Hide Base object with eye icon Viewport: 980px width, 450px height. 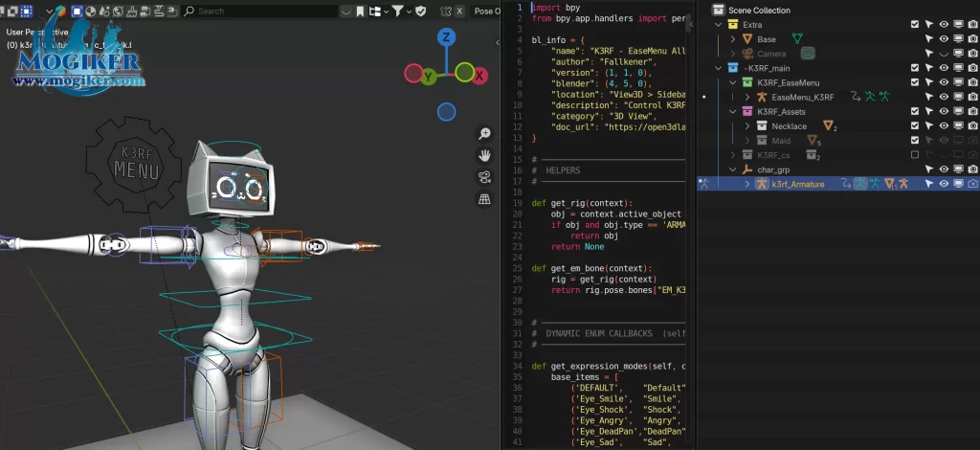point(944,38)
